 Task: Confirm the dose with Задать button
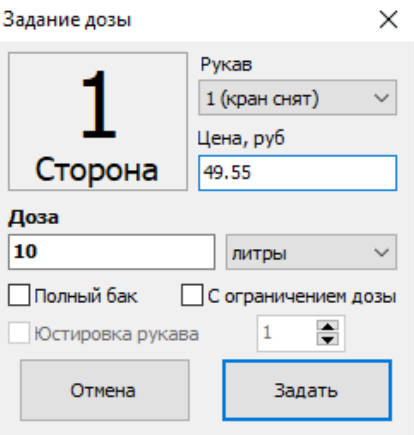(307, 390)
